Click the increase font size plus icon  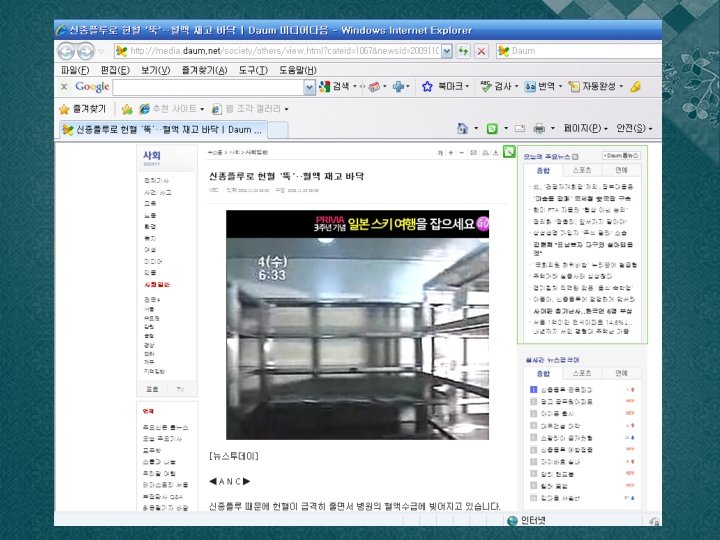[450, 152]
